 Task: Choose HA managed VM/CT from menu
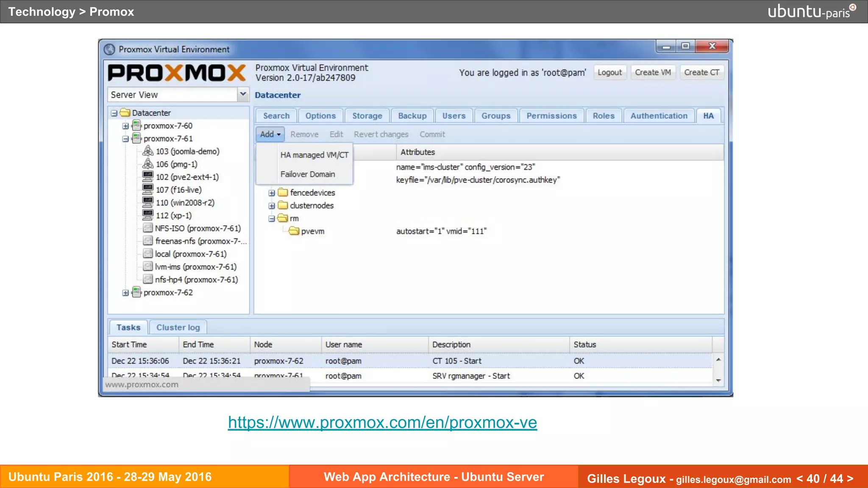click(314, 155)
